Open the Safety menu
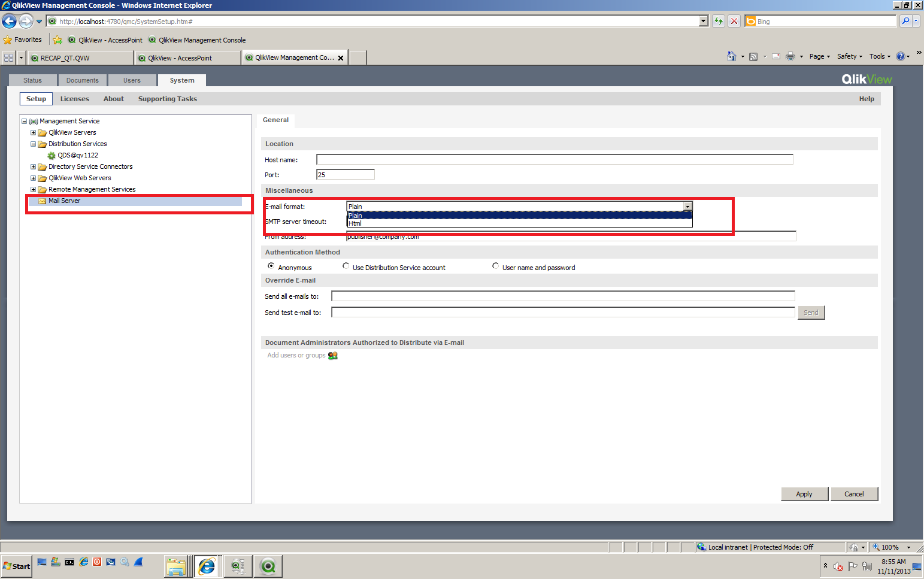Screen dimensions: 924x579 click(x=850, y=56)
